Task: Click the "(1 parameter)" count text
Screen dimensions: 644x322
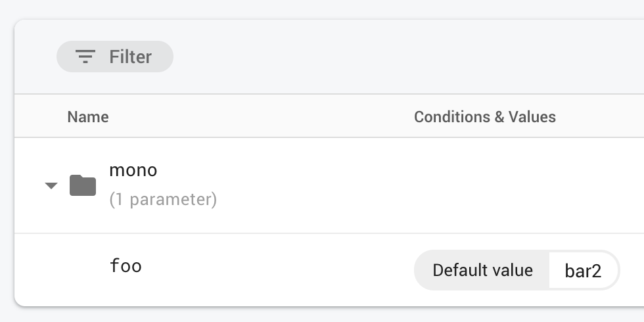Action: (163, 199)
